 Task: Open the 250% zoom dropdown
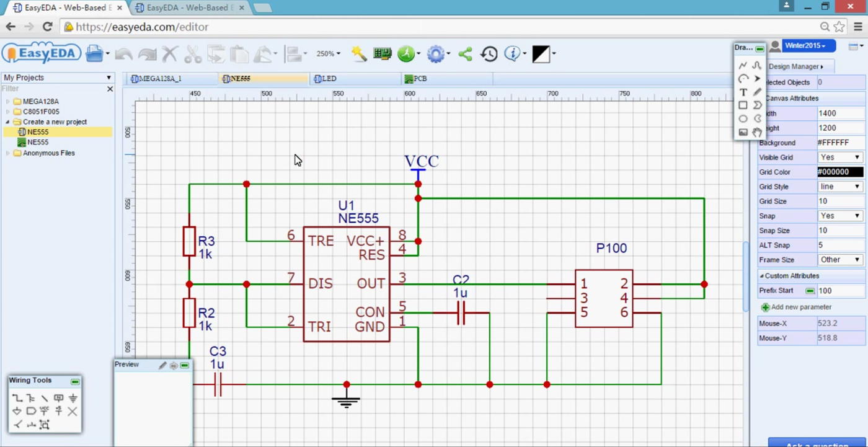point(328,54)
